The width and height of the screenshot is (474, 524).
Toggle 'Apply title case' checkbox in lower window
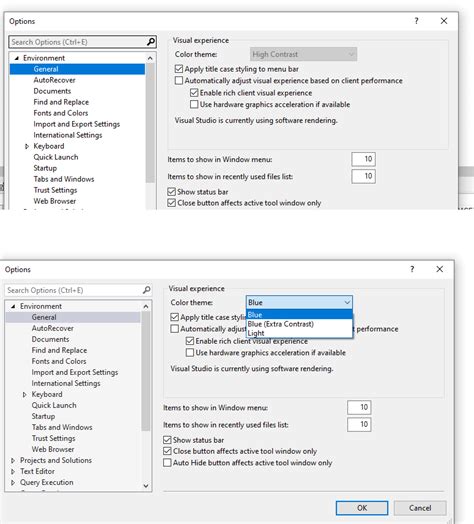pyautogui.click(x=174, y=317)
